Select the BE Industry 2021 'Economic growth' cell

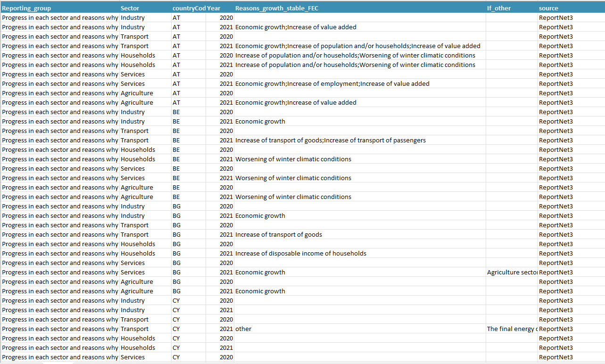pyautogui.click(x=360, y=121)
